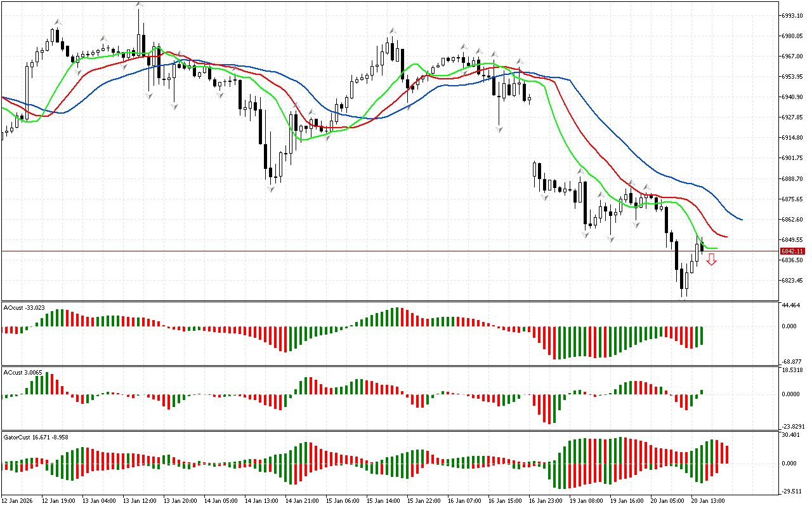Viewport: 812px width, 508px height.
Task: Click the up fractal arrow above the 15 Jan 14:00 high
Action: [x=393, y=30]
